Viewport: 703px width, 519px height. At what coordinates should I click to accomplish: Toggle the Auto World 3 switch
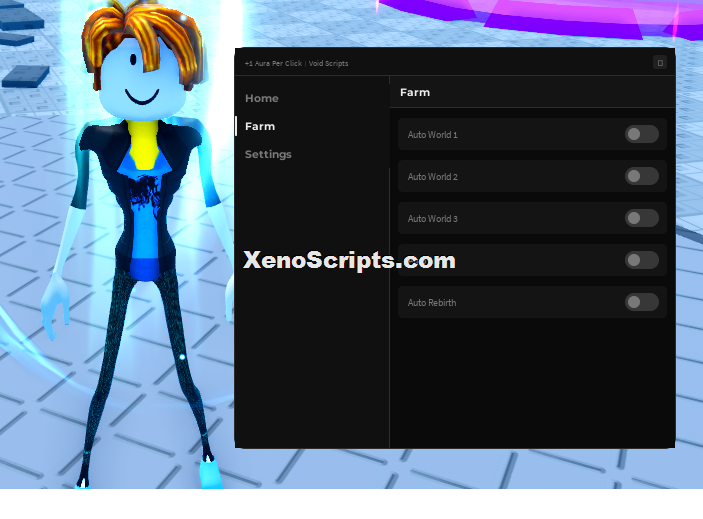click(x=642, y=218)
